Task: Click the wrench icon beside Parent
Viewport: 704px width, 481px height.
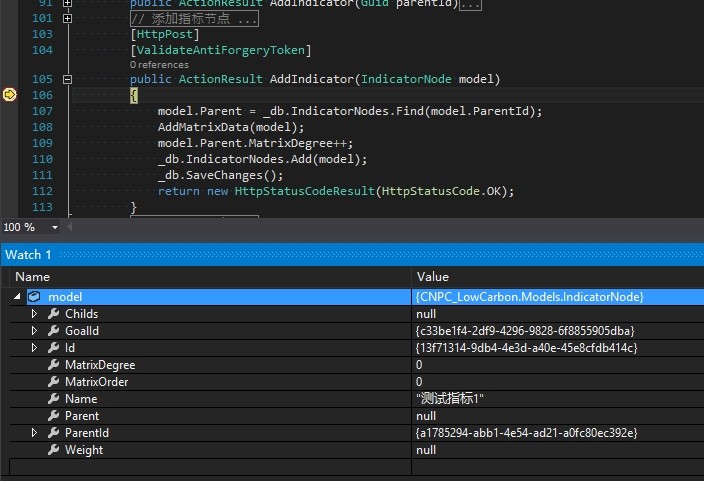Action: (53, 416)
